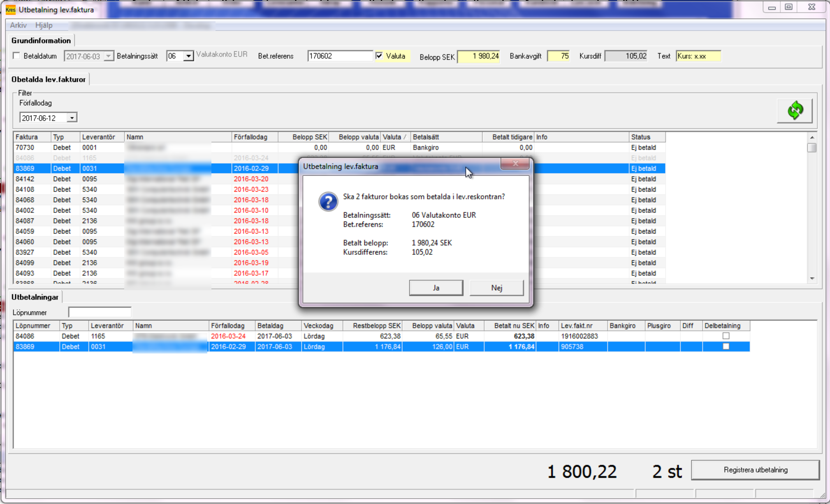
Task: Click the Kursdiff field
Action: coord(626,56)
